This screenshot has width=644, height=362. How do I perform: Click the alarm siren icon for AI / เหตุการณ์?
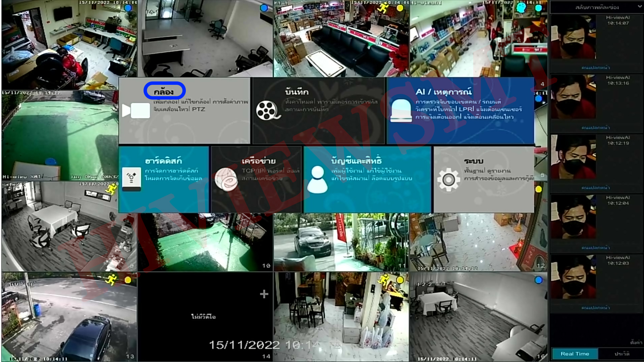click(401, 111)
